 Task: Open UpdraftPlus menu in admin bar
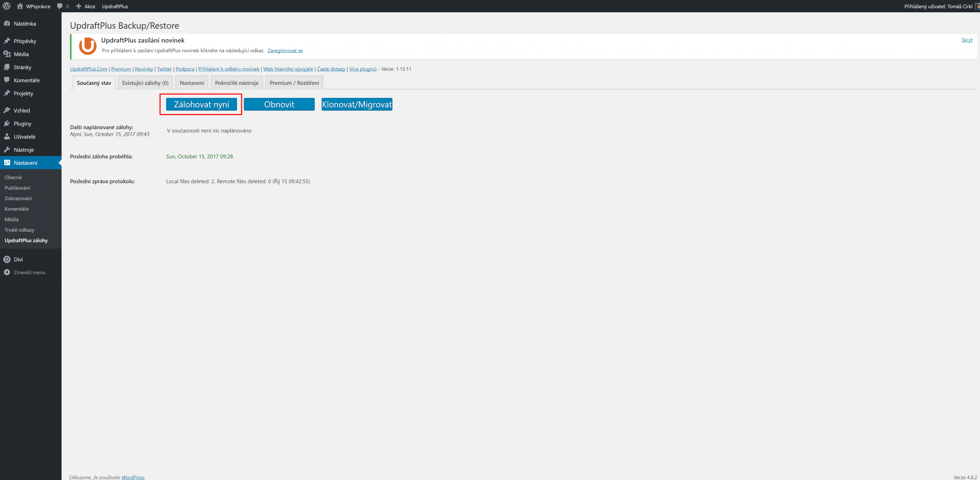click(115, 6)
